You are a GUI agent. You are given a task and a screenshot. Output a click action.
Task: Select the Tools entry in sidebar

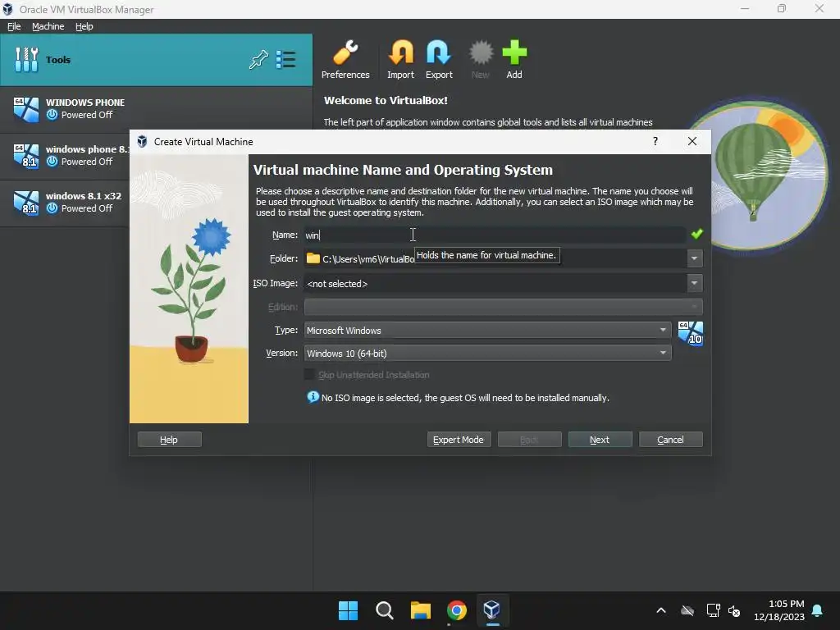pos(156,59)
